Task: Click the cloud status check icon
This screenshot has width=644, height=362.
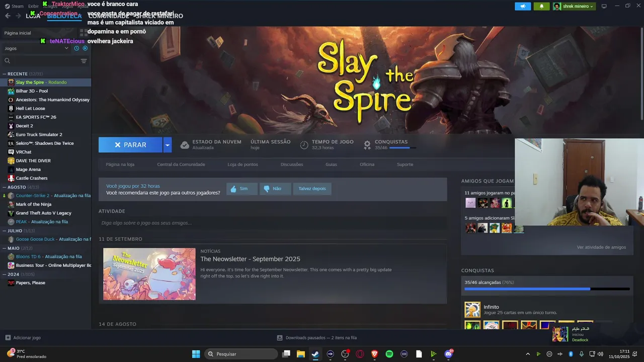Action: click(185, 145)
